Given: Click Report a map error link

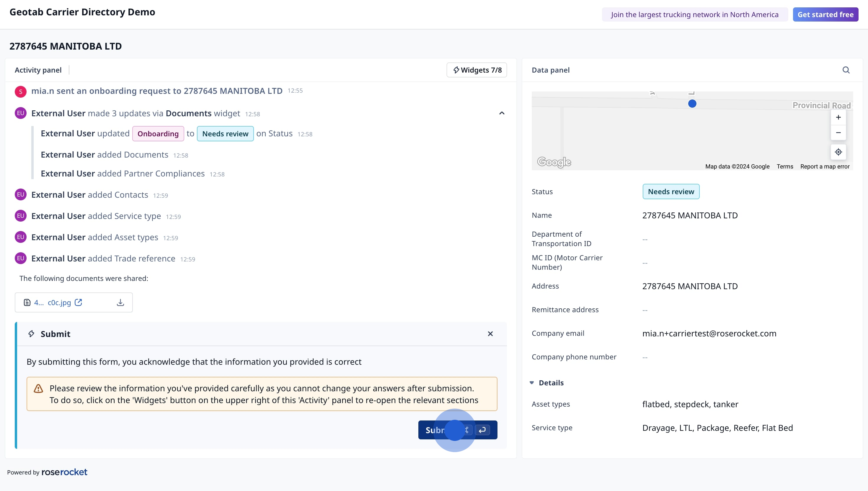Looking at the screenshot, I should coord(825,167).
